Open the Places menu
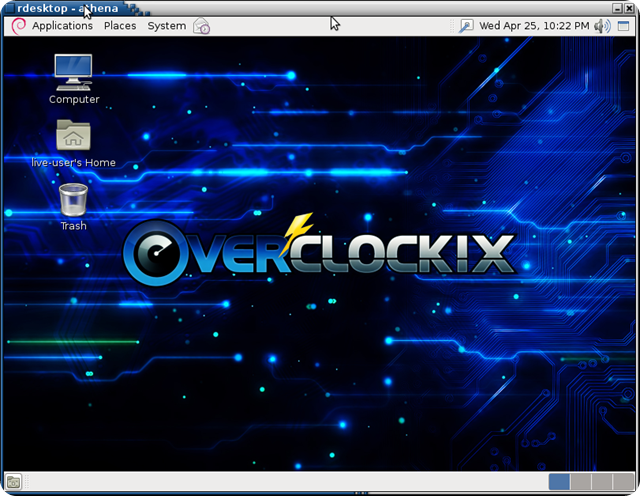Image resolution: width=640 pixels, height=496 pixels. point(120,26)
